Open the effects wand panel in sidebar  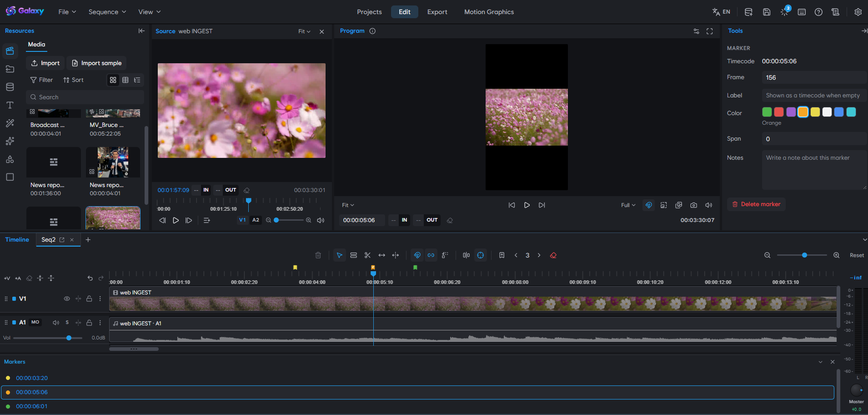(x=10, y=123)
